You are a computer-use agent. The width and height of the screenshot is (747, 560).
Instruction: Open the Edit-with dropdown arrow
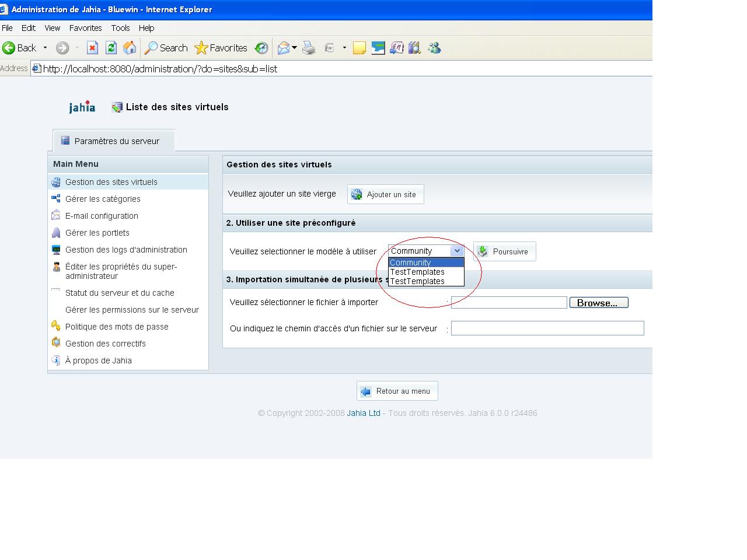[344, 48]
